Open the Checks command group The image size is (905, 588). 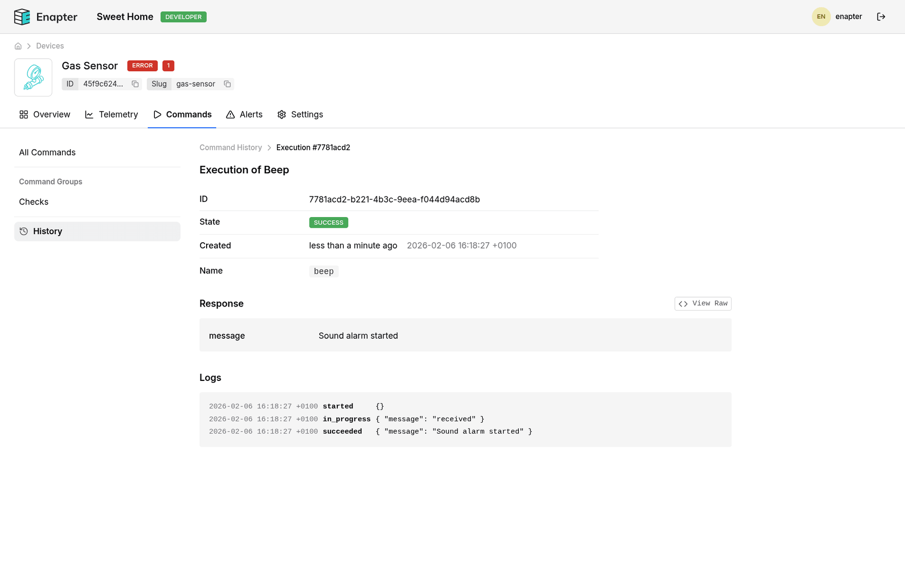click(x=34, y=202)
